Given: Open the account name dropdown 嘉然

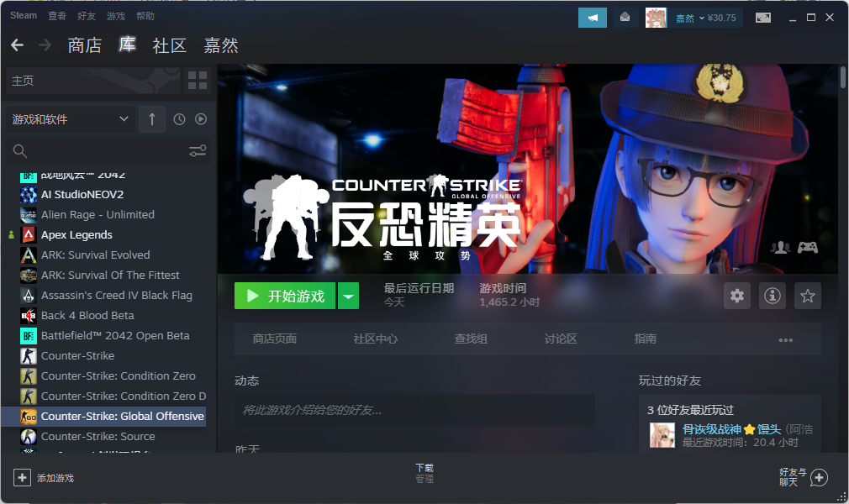Looking at the screenshot, I should (690, 18).
